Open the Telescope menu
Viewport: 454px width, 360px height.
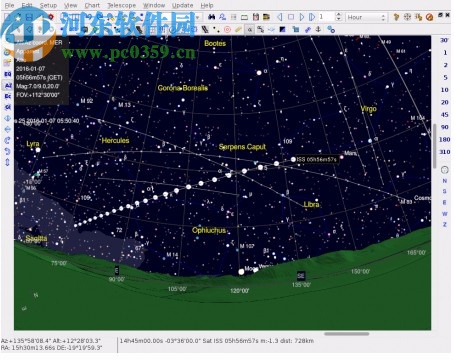pos(121,5)
